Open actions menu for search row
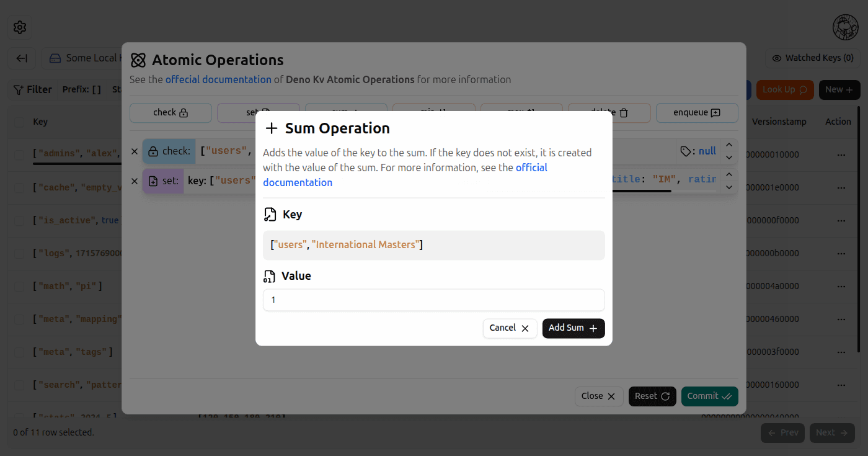This screenshot has width=868, height=456. [x=841, y=385]
